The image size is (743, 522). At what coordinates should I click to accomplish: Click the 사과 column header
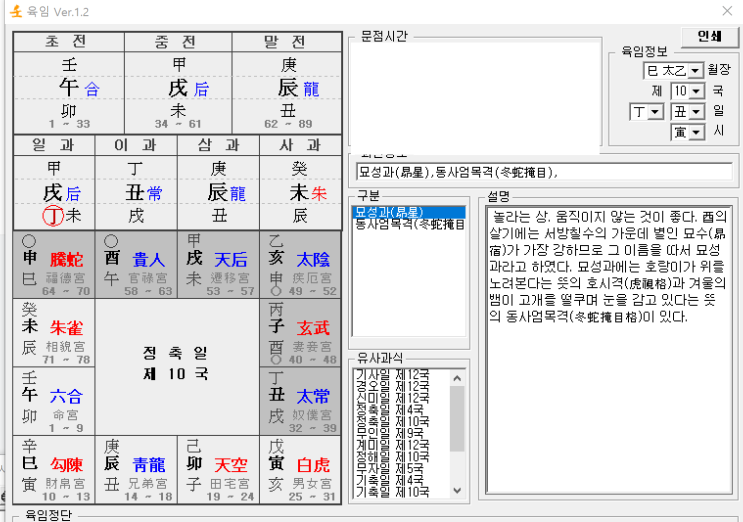(x=300, y=145)
